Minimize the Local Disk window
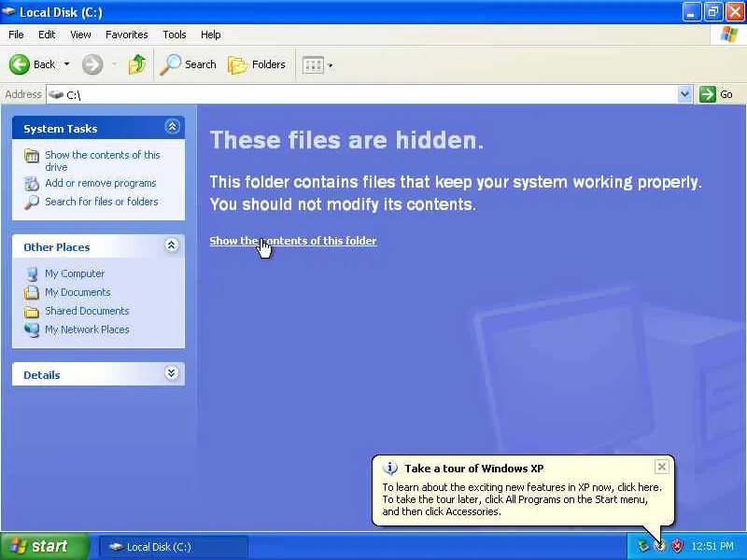747x560 pixels. coord(691,12)
